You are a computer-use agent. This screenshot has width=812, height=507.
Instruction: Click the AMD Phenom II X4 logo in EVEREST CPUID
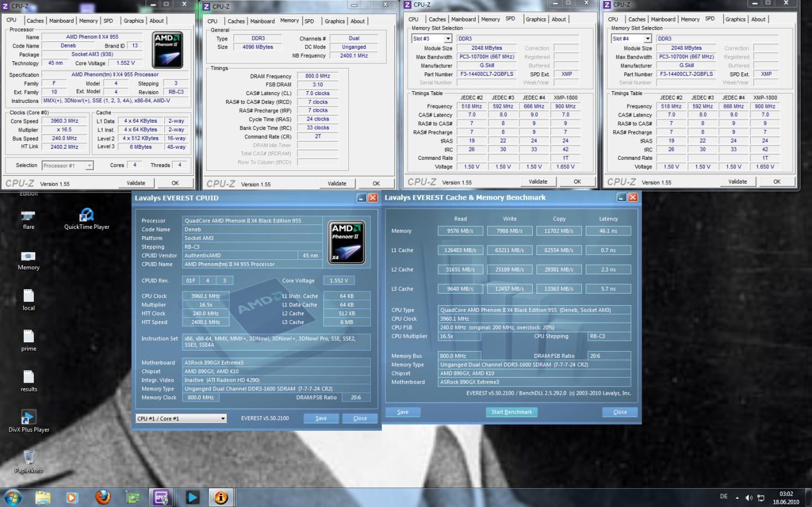pos(346,242)
